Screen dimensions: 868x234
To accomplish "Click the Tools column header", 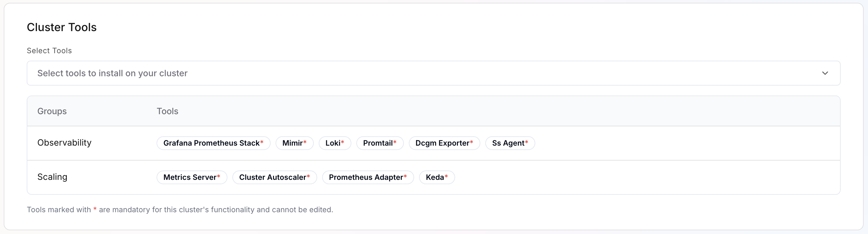I will click(x=167, y=111).
